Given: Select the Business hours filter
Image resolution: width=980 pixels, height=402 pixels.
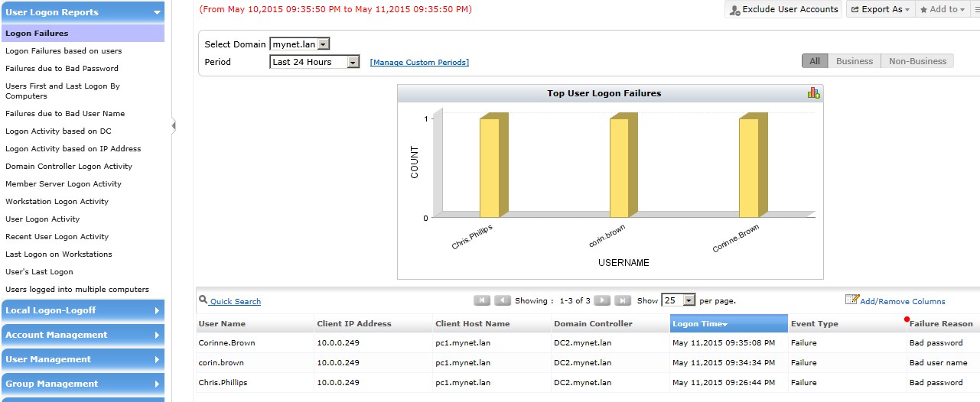Looking at the screenshot, I should point(855,61).
